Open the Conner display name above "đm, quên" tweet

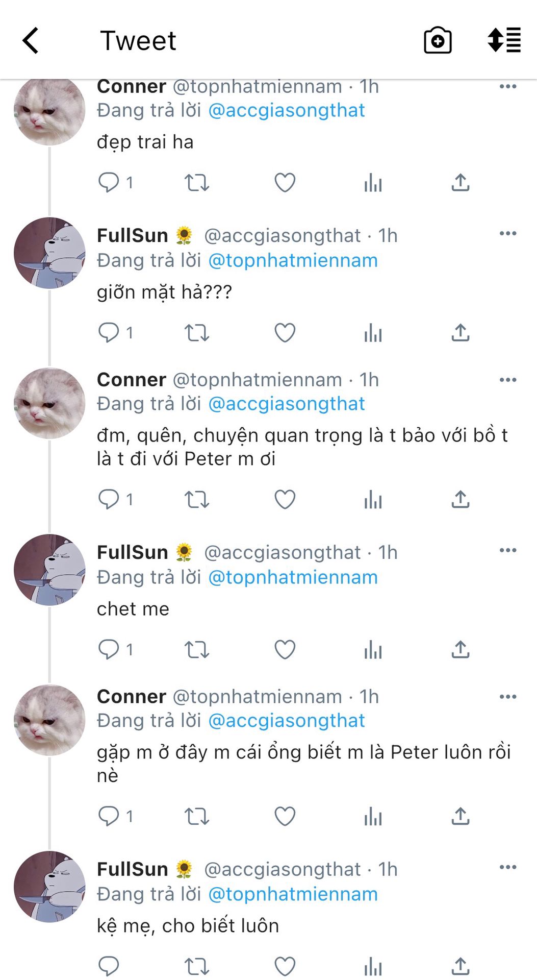(x=132, y=380)
